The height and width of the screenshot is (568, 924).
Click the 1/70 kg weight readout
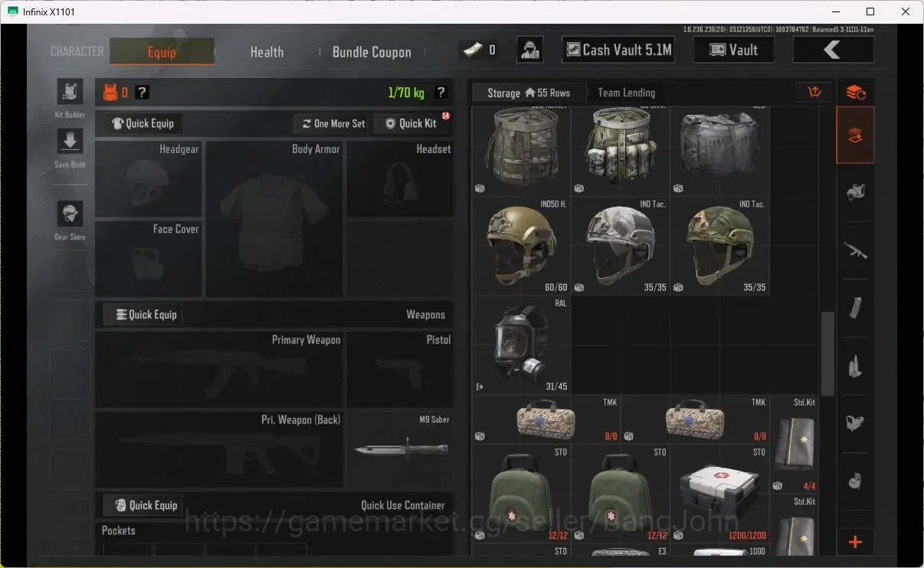405,93
